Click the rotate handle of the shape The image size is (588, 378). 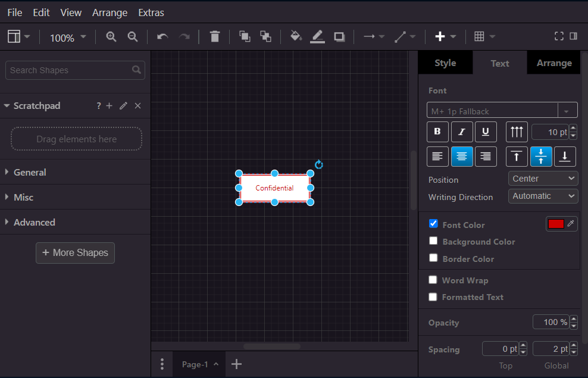[x=319, y=165]
